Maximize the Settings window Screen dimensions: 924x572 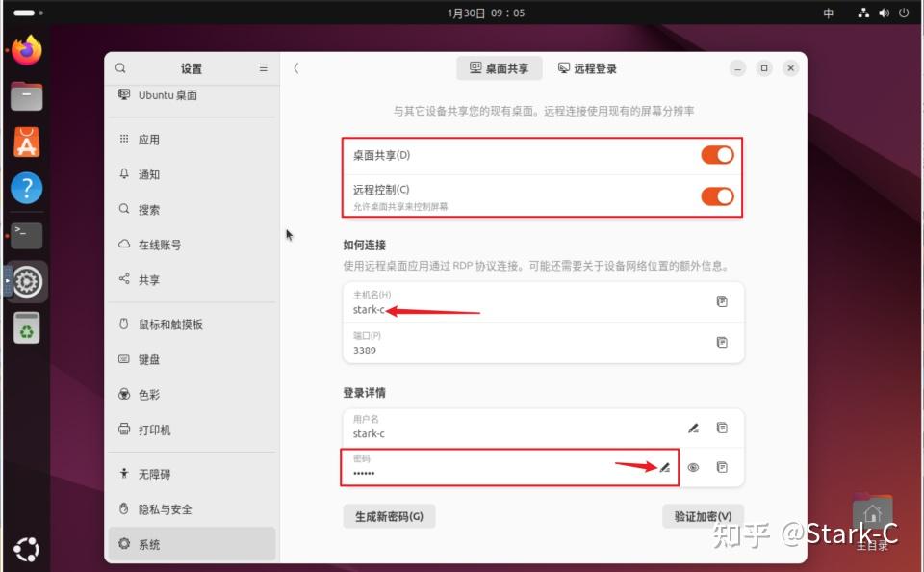click(x=763, y=68)
